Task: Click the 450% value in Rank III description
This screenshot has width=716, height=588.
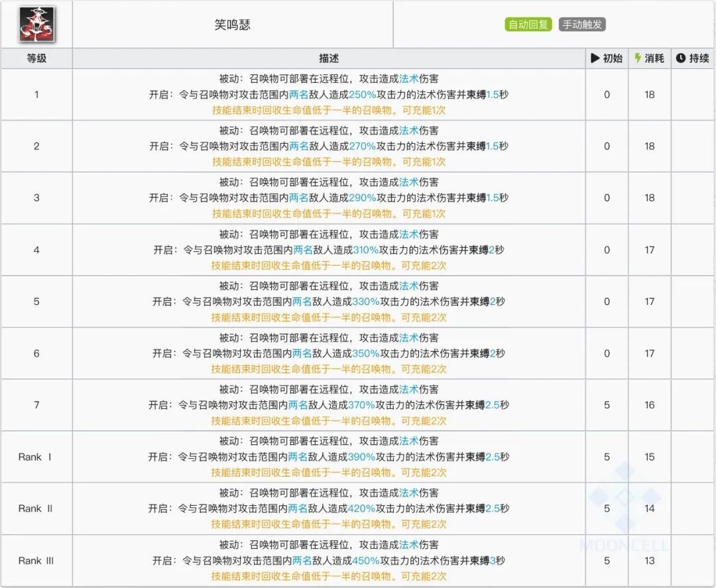Action: pyautogui.click(x=364, y=560)
